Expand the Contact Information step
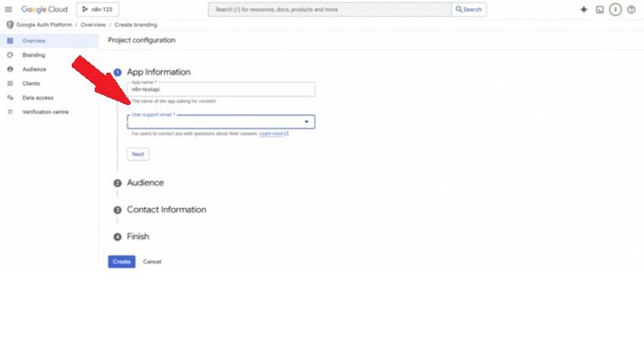The height and width of the screenshot is (338, 644). pos(167,210)
